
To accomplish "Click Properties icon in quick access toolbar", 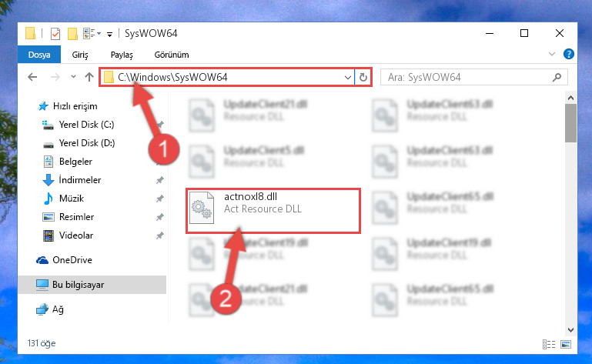I will tap(55, 34).
